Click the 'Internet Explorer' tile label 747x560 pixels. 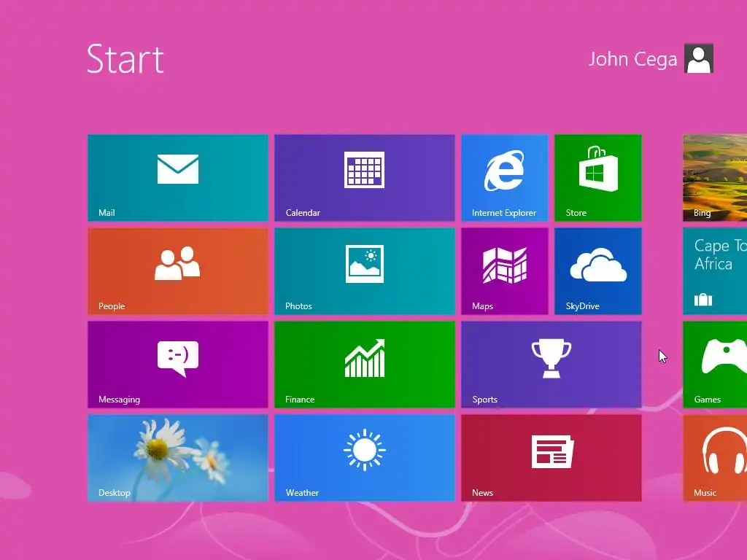(504, 213)
